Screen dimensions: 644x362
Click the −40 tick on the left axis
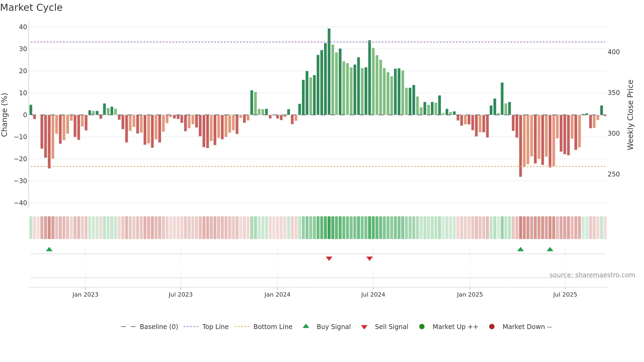point(21,203)
